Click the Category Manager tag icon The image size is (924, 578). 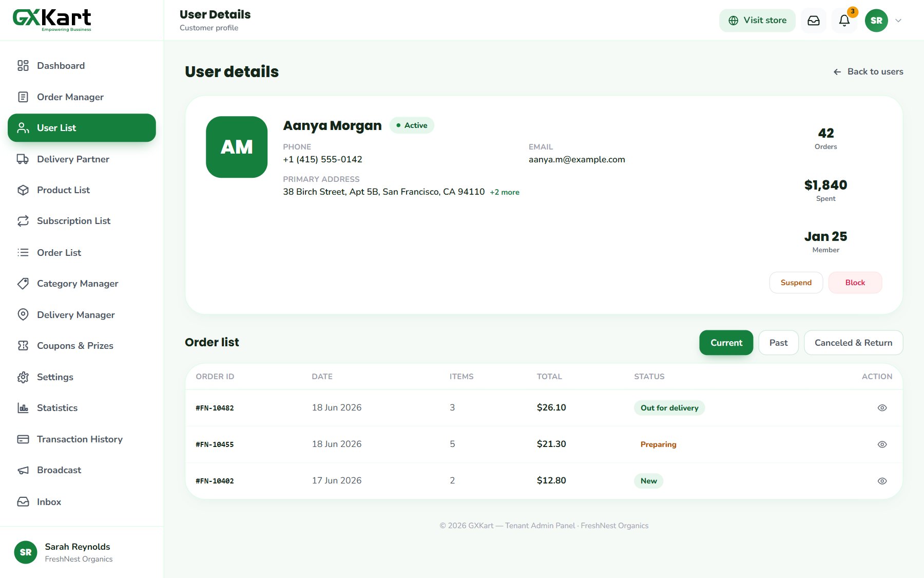23,284
